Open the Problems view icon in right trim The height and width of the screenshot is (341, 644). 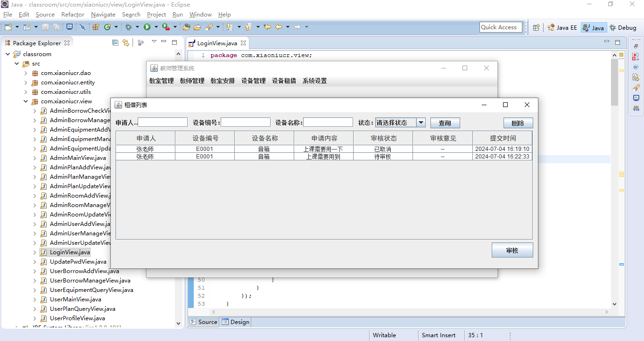click(x=636, y=57)
